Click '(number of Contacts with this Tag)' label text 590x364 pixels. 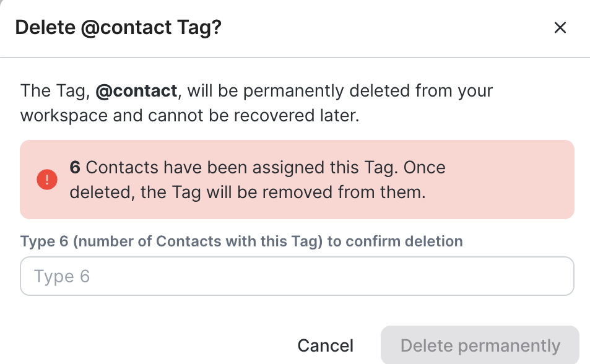(x=198, y=241)
